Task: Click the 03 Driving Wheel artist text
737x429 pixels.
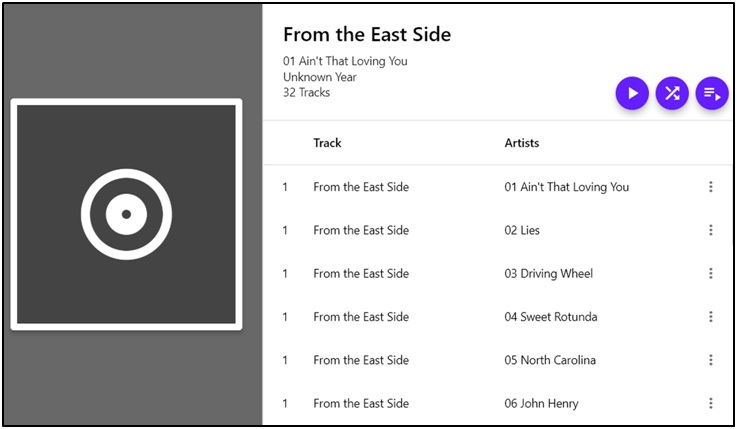Action: (x=548, y=273)
